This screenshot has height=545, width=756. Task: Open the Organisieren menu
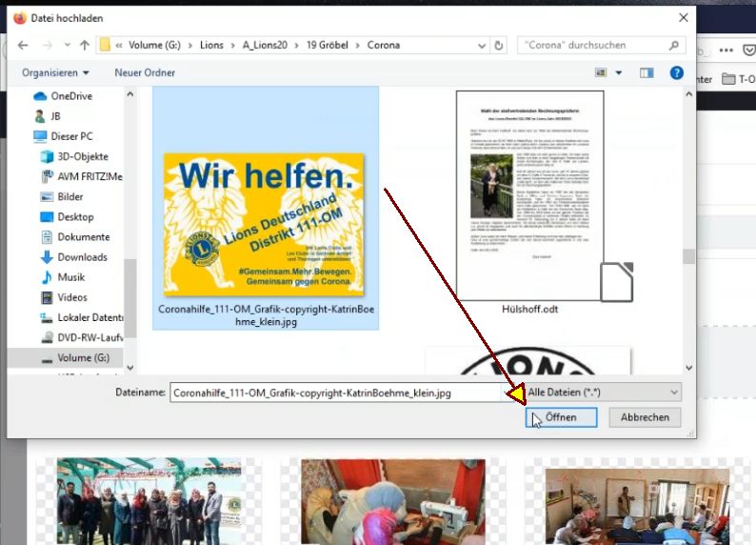point(55,72)
